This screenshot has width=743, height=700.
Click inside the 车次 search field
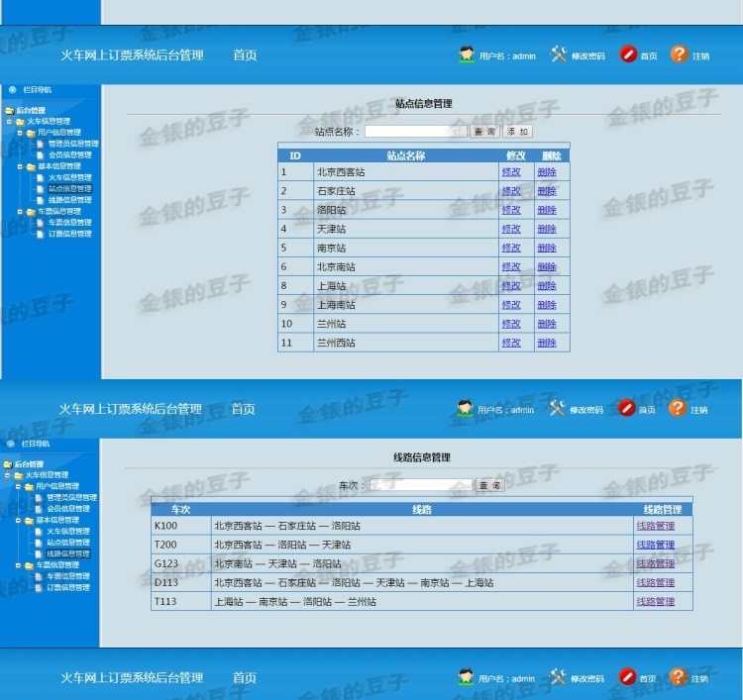tap(421, 485)
